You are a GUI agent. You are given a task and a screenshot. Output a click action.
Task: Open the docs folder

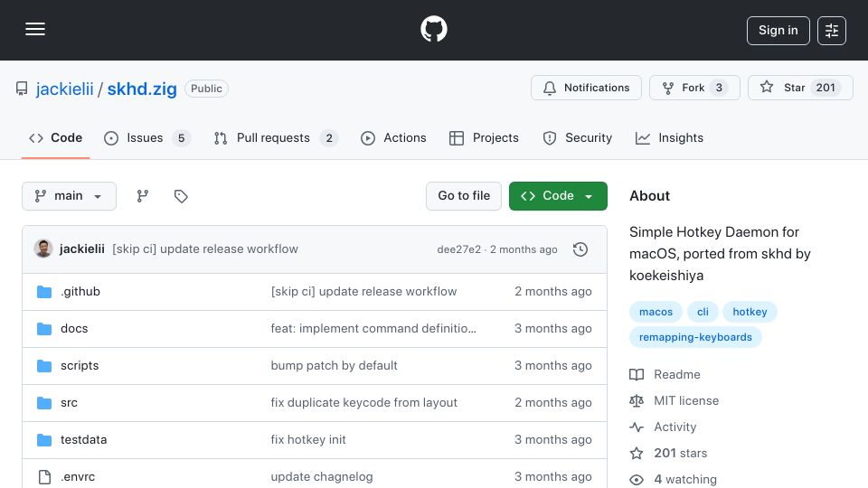tap(74, 329)
